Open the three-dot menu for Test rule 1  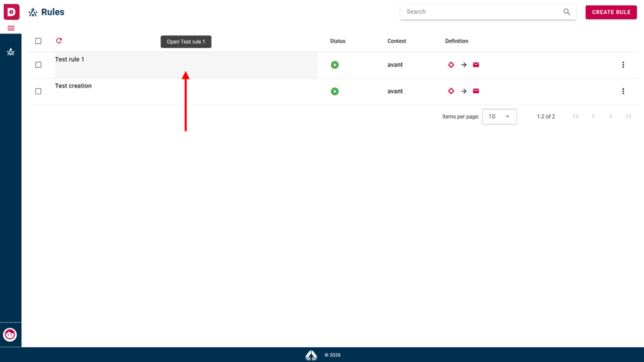tap(623, 65)
